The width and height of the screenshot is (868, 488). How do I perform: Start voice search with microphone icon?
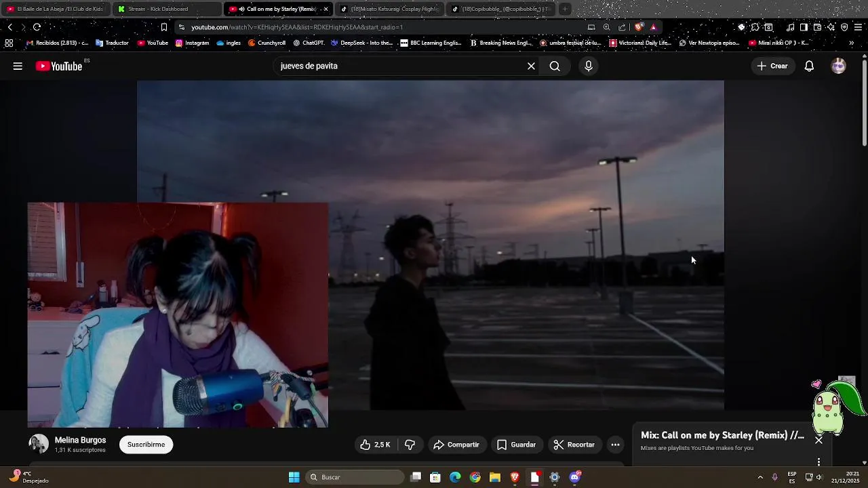589,66
